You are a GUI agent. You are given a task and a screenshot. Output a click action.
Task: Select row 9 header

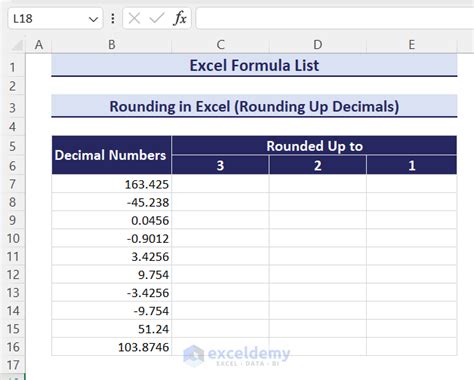tap(13, 220)
